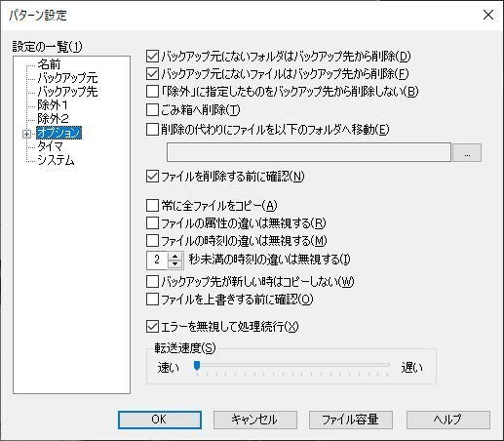Screen dimensions: 504x441
Task: Increase seconds value with spinner up arrow
Action: (x=175, y=256)
